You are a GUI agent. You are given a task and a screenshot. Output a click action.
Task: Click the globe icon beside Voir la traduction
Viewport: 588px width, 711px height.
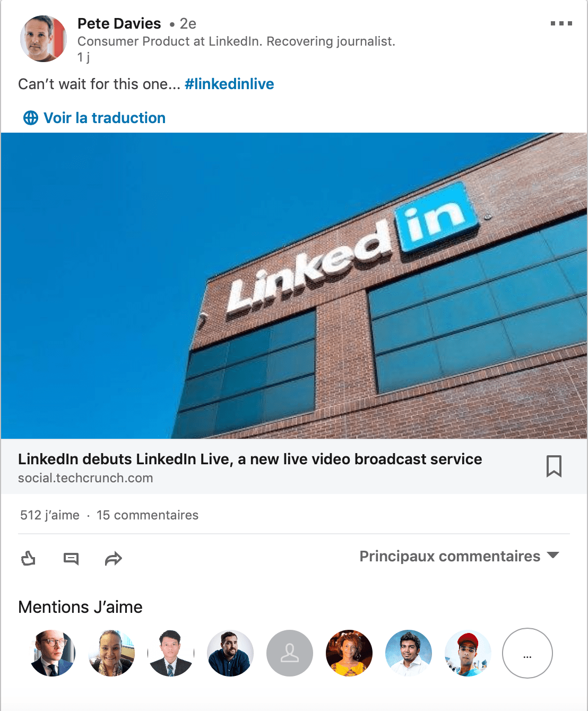(31, 118)
